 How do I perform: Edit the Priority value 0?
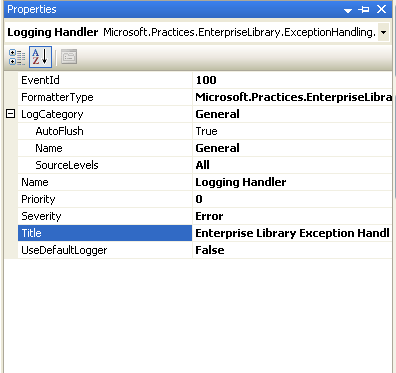[x=292, y=199]
